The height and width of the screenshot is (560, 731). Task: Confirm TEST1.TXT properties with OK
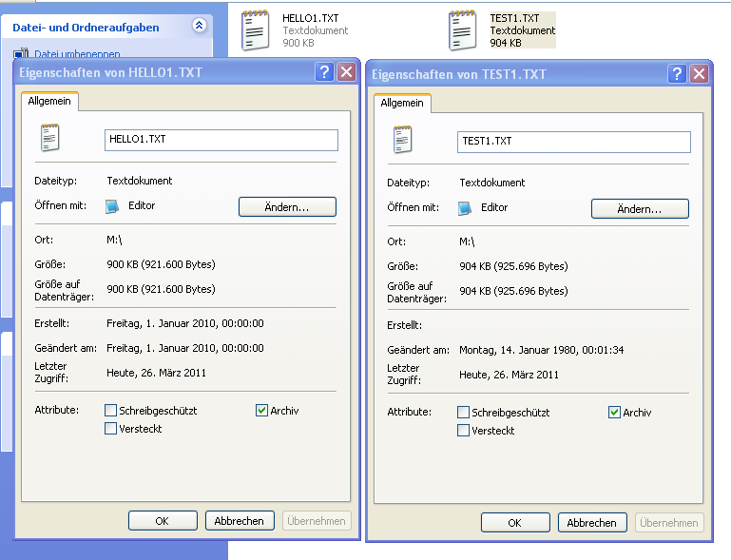click(x=515, y=523)
